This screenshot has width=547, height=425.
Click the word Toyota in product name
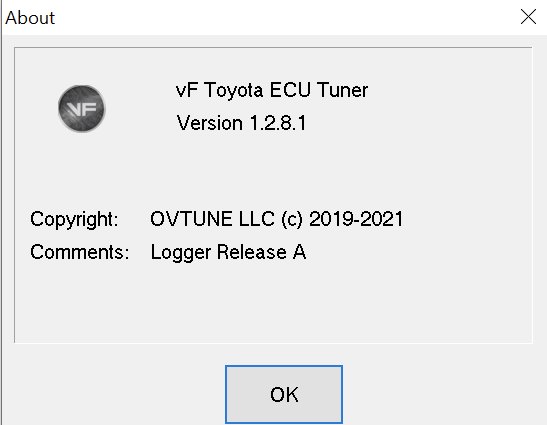click(x=233, y=90)
